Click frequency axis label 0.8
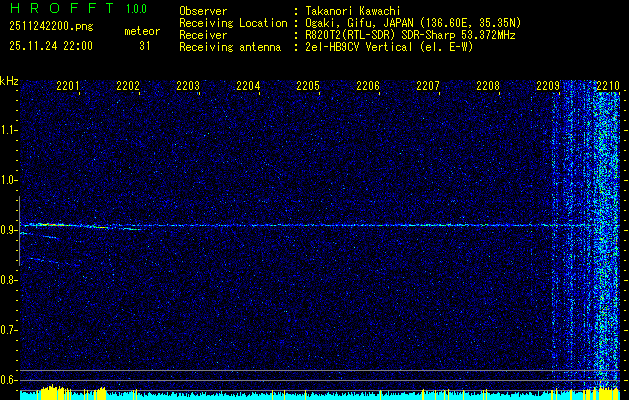Screen dimensions: 629x400 click(x=8, y=280)
